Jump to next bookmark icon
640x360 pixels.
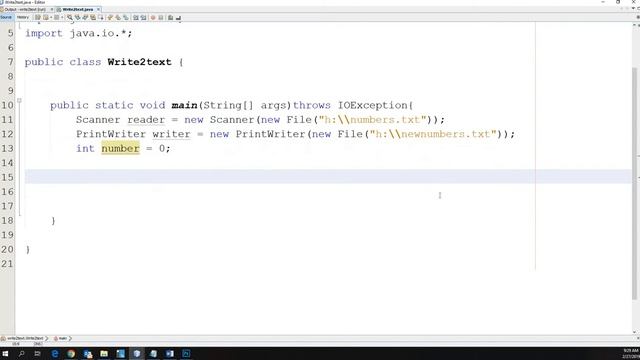[118, 18]
